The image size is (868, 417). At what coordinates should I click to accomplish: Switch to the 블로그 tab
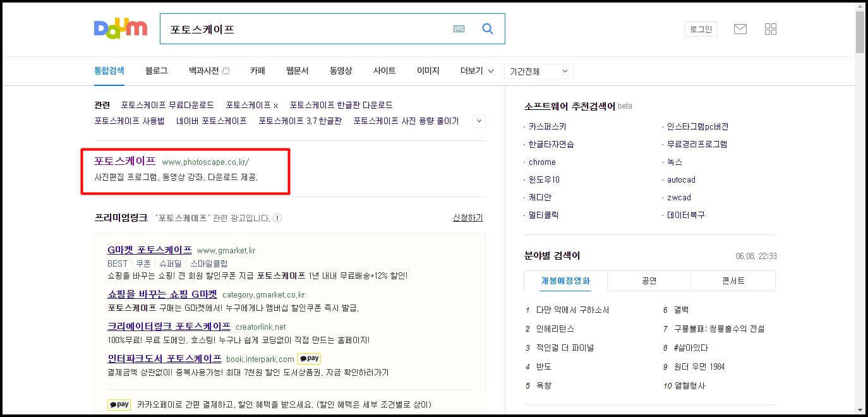[x=157, y=71]
